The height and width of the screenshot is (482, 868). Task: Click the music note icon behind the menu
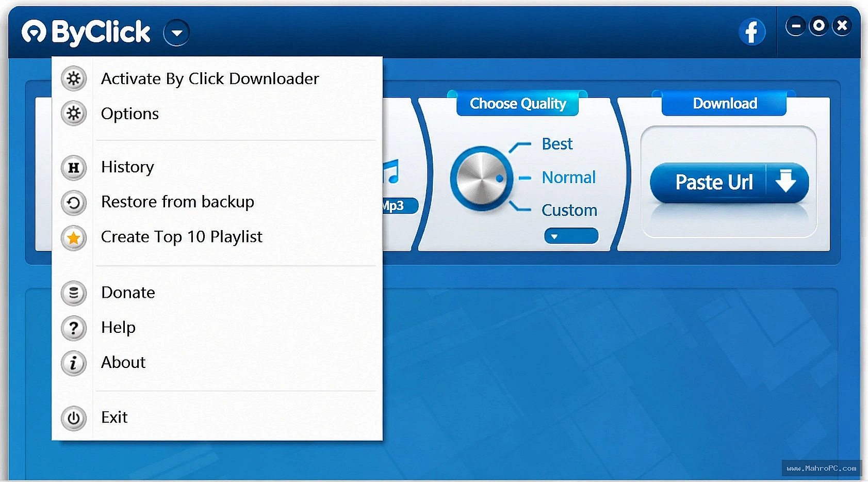coord(391,172)
